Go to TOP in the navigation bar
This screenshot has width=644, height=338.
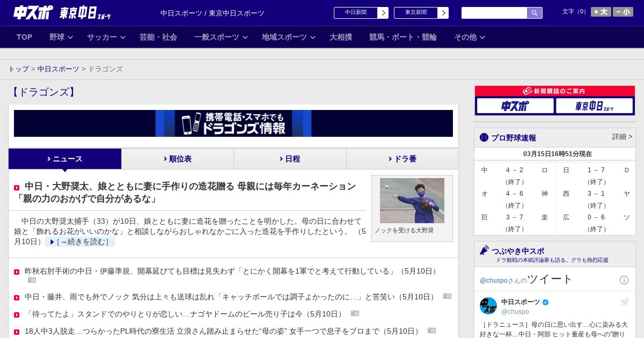pyautogui.click(x=25, y=37)
